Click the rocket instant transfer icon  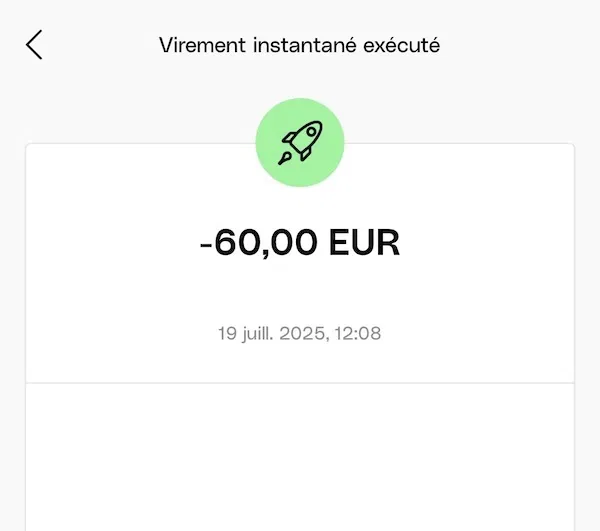pyautogui.click(x=300, y=142)
